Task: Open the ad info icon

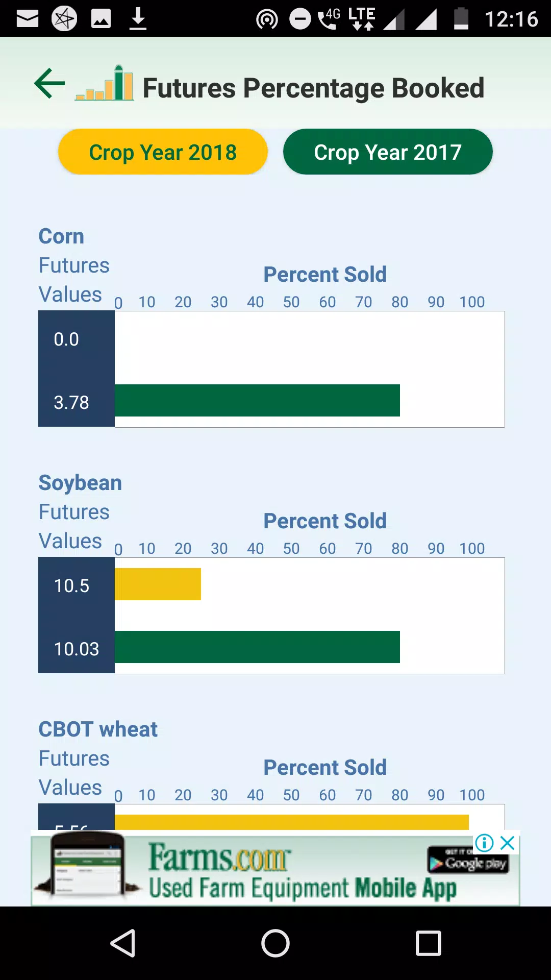Action: click(x=484, y=843)
